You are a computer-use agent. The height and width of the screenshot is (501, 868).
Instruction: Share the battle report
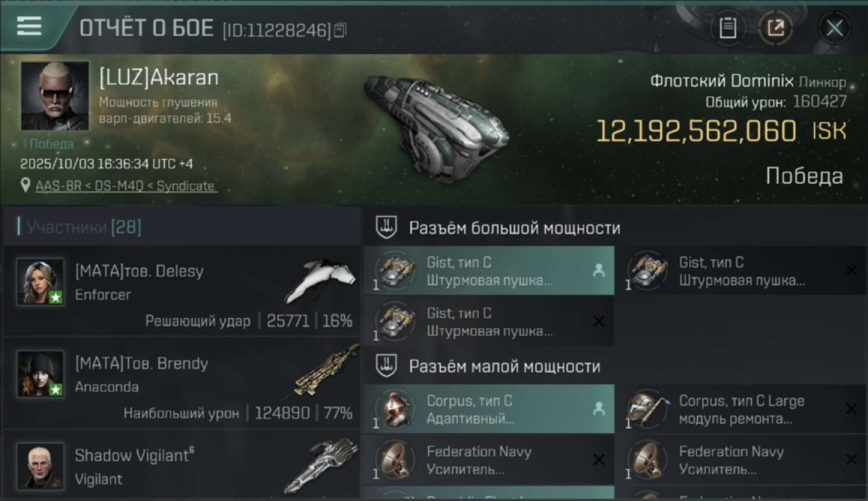click(x=775, y=28)
